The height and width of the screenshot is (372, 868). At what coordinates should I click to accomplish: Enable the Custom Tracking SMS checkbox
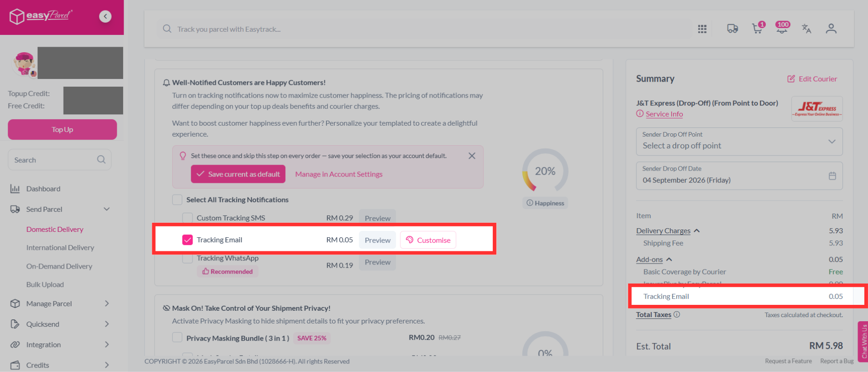coord(187,218)
